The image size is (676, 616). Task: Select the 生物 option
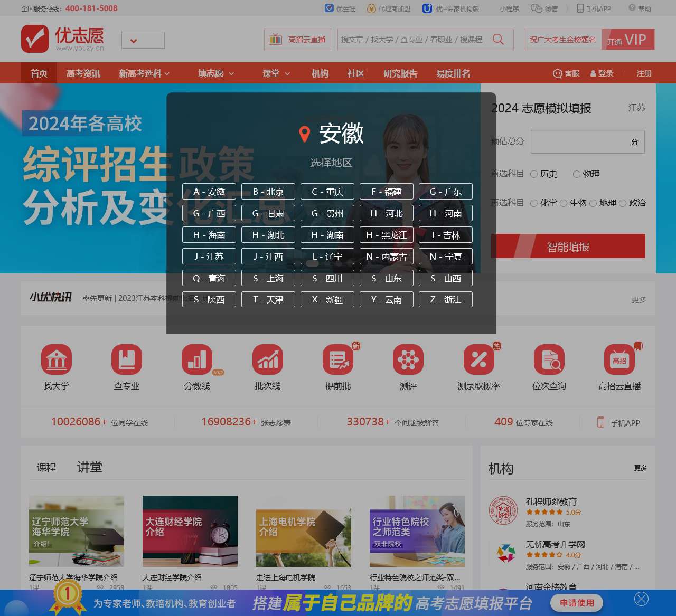564,203
